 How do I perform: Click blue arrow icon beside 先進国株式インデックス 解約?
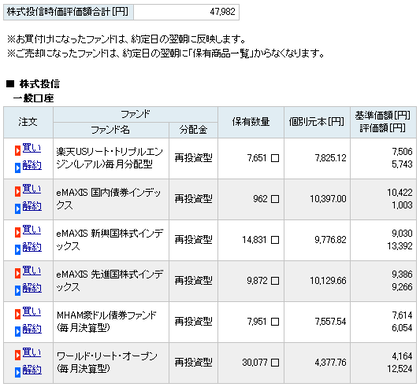[18, 290]
